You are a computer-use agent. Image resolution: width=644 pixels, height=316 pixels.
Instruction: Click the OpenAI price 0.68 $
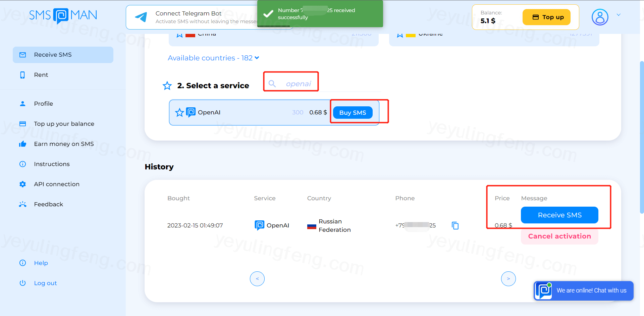coord(318,112)
